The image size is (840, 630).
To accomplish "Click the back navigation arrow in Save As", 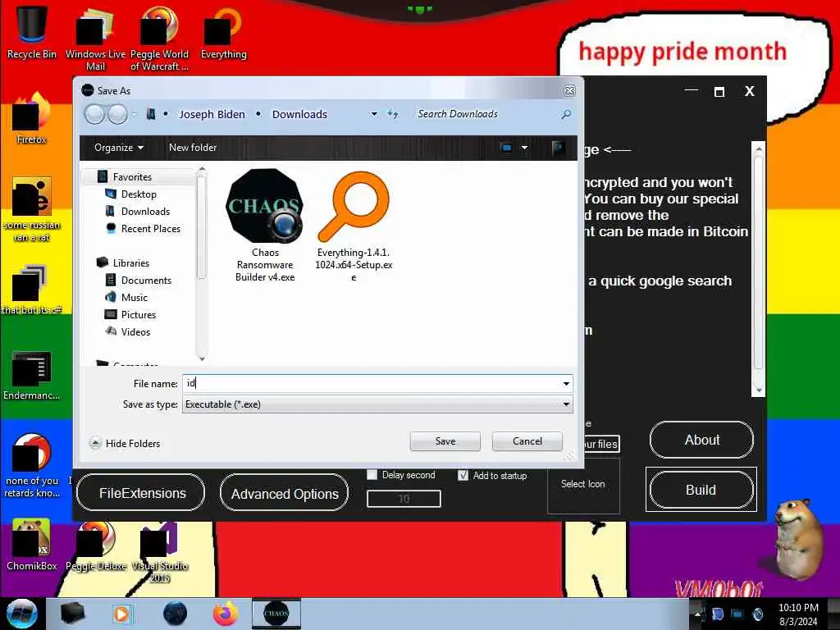I will point(95,114).
